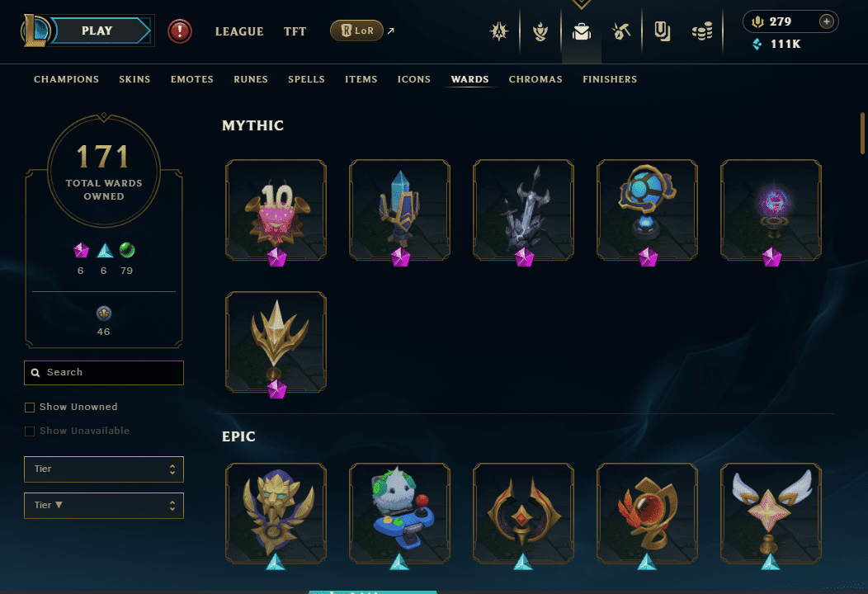Click the red alert notification icon

(x=179, y=31)
